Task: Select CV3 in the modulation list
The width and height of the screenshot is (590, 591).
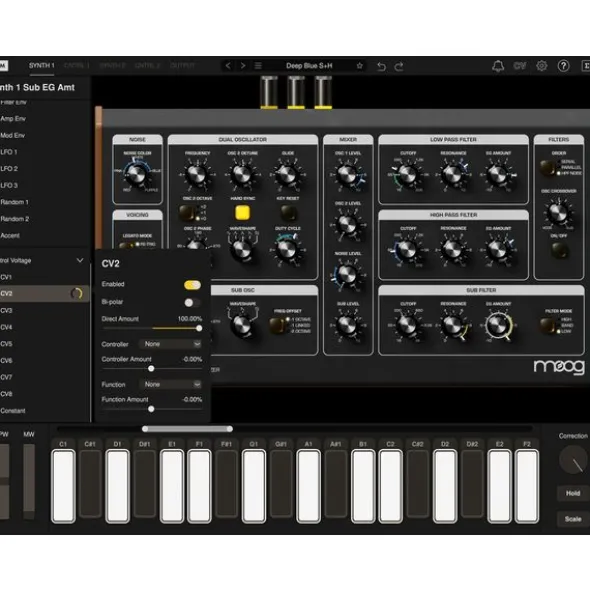Action: coord(44,311)
